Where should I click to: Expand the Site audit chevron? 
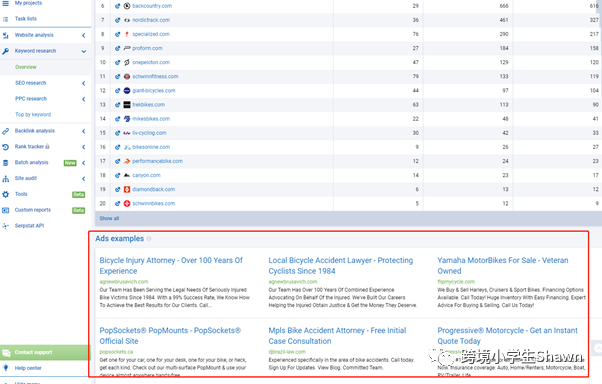coord(84,179)
